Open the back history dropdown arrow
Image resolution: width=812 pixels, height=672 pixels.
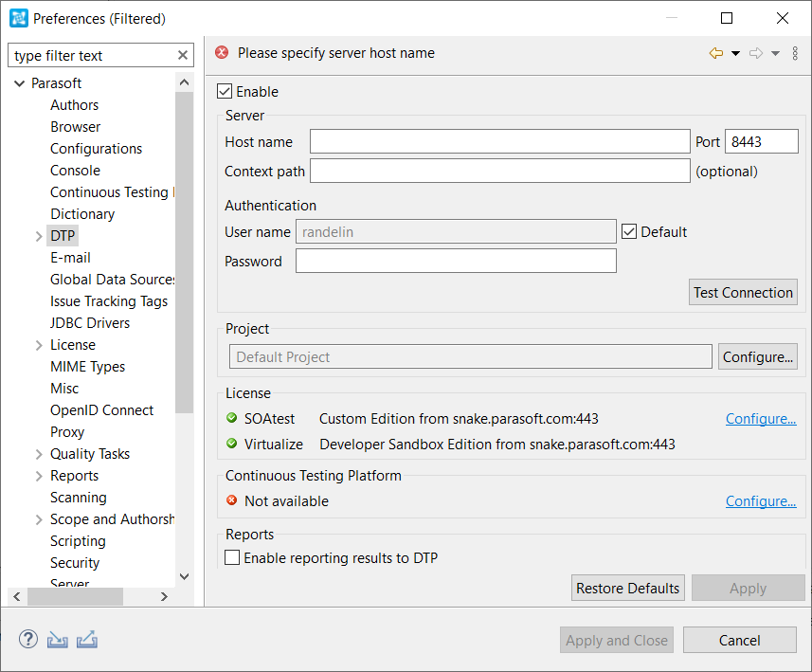click(x=735, y=53)
